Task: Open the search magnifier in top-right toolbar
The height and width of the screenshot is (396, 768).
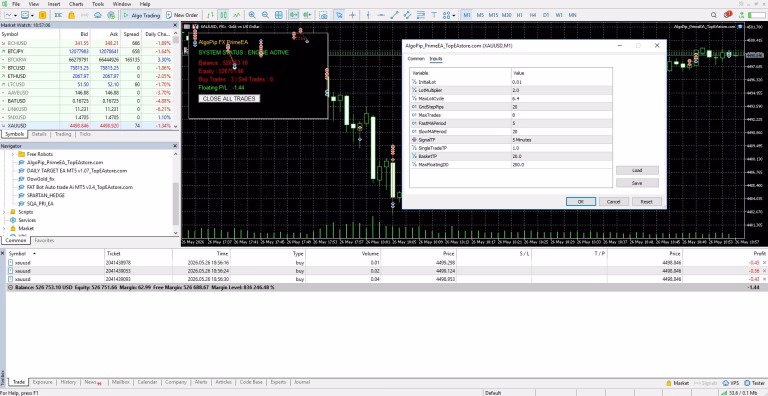Action: (x=714, y=15)
